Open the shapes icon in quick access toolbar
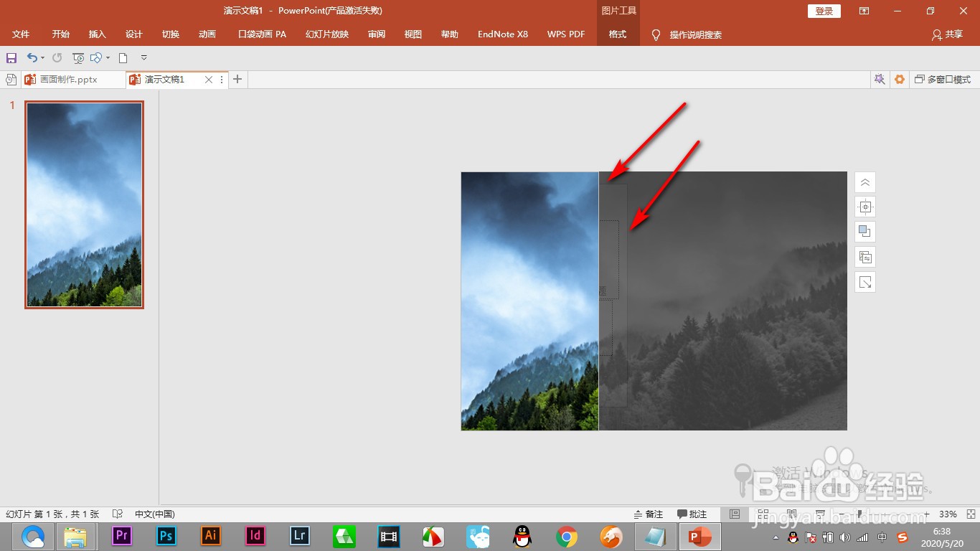980x551 pixels. click(96, 58)
